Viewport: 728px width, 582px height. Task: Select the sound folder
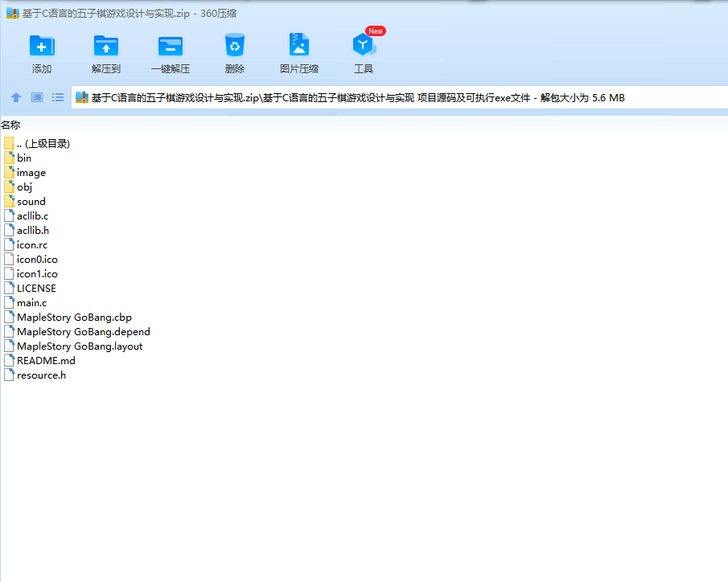pyautogui.click(x=25, y=202)
